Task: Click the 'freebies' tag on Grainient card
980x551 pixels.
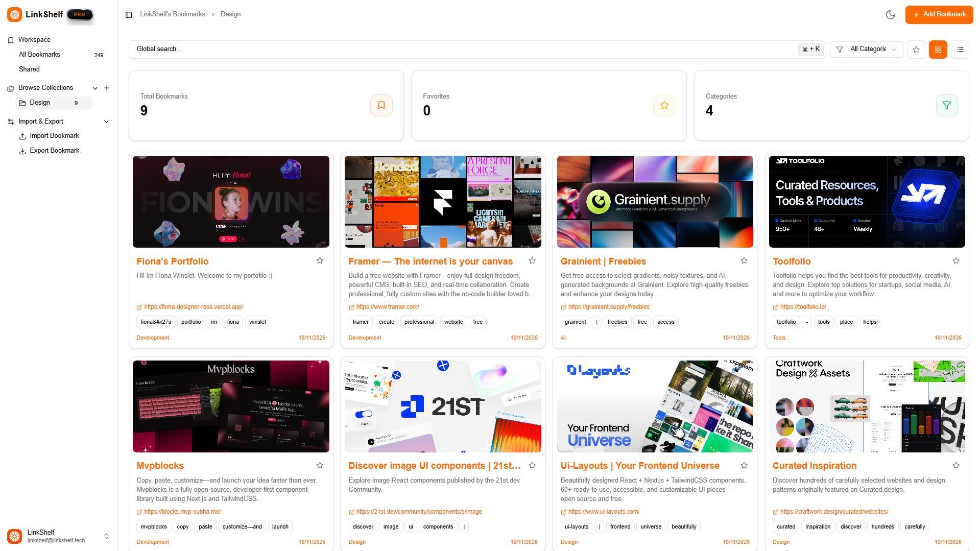Action: tap(617, 322)
